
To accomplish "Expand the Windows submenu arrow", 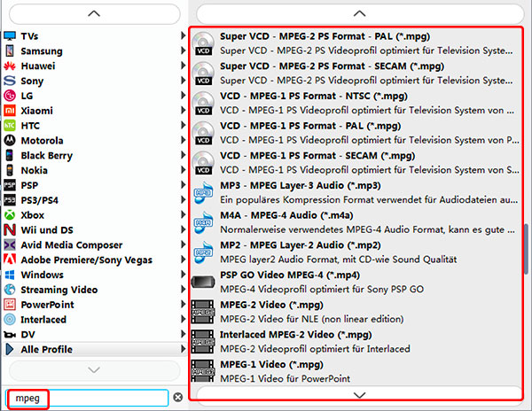I will pos(183,274).
